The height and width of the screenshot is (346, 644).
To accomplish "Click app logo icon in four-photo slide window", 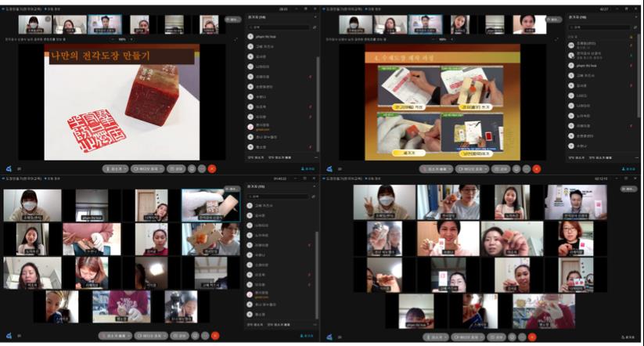I will [329, 169].
